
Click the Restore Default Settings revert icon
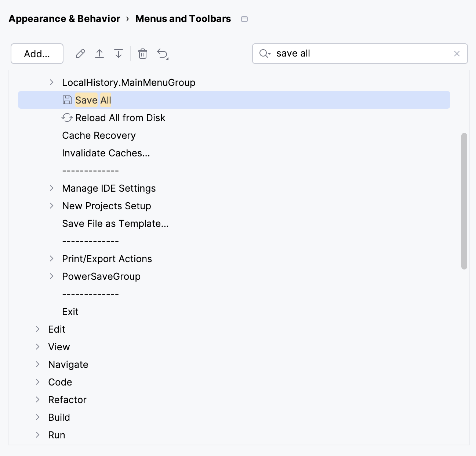[162, 54]
